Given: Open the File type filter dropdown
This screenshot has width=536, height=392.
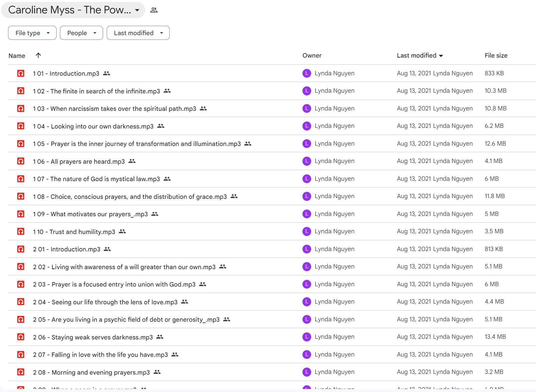Looking at the screenshot, I should [x=32, y=33].
